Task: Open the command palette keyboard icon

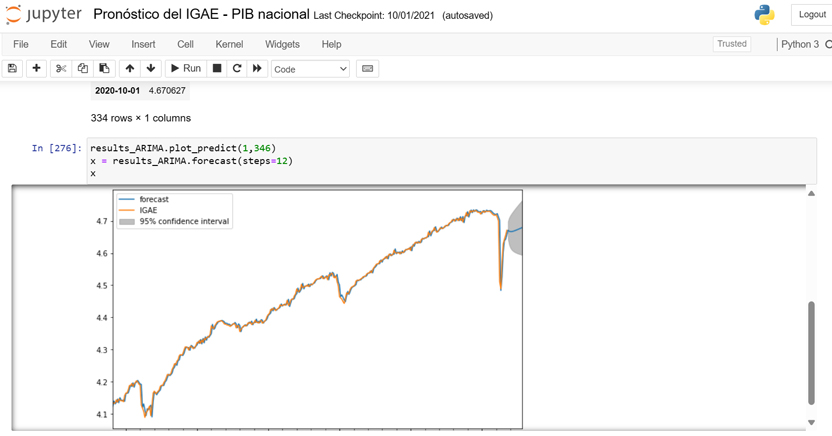Action: (x=367, y=68)
